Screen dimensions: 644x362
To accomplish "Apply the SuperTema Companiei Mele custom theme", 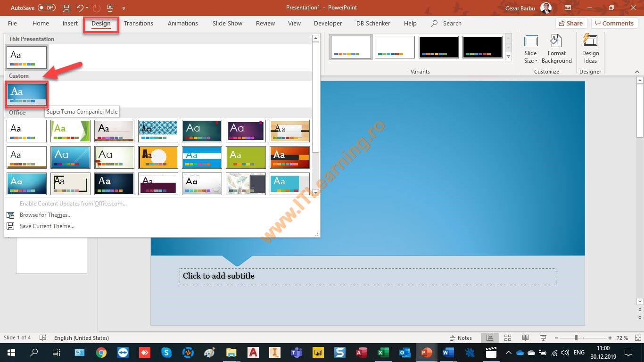I will coord(27,94).
